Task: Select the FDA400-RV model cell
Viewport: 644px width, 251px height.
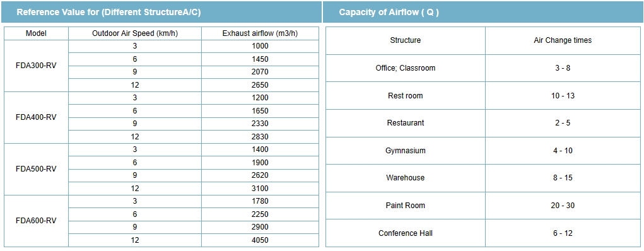Action: click(x=36, y=117)
